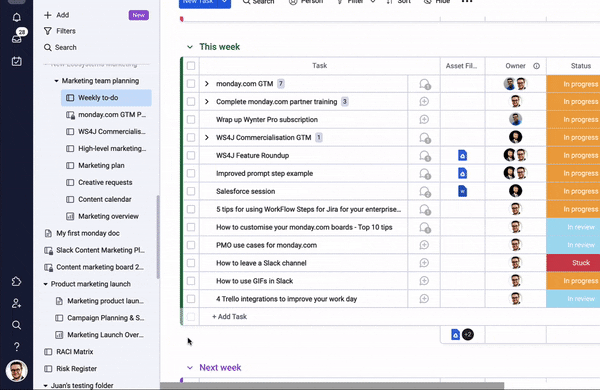Image resolution: width=600 pixels, height=390 pixels.
Task: Open the help question mark
Action: point(16,347)
